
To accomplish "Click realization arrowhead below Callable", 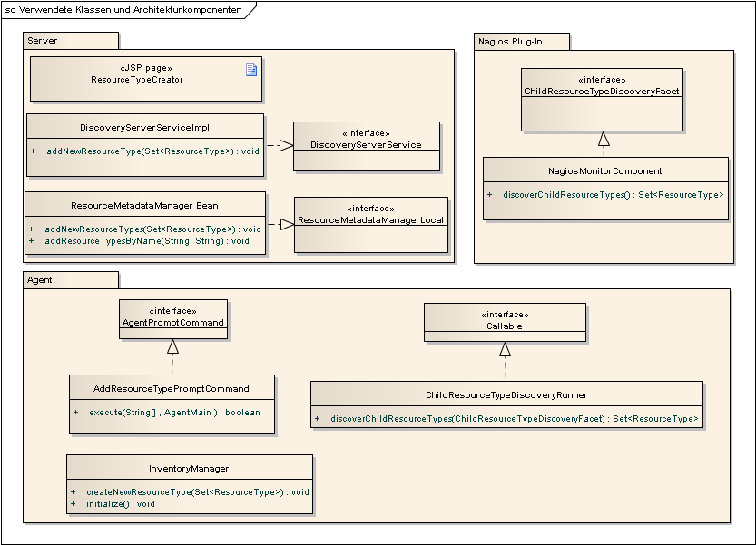I will tap(505, 349).
